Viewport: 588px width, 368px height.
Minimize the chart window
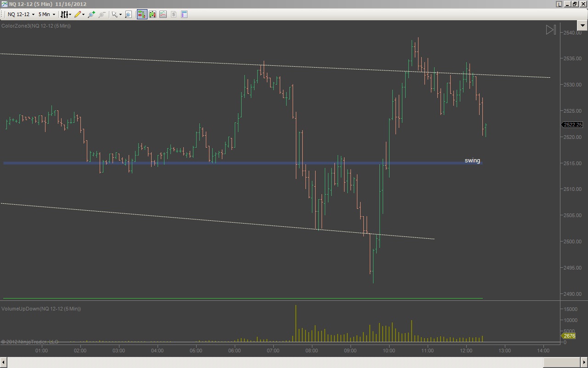567,4
